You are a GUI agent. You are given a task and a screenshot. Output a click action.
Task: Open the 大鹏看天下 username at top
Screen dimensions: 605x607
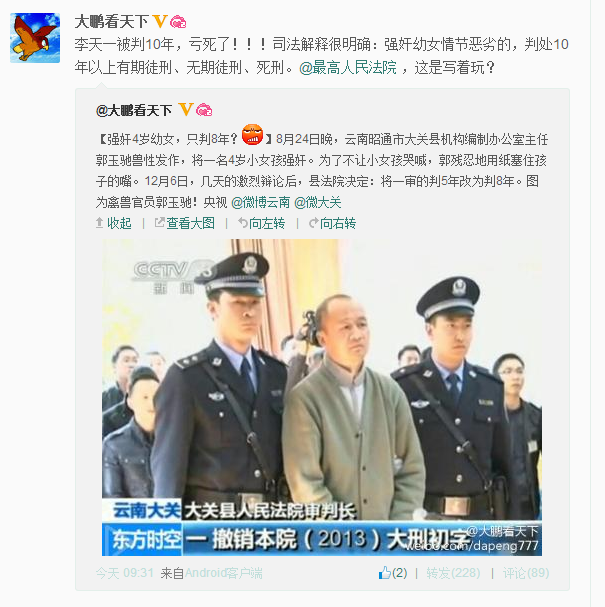coord(111,22)
